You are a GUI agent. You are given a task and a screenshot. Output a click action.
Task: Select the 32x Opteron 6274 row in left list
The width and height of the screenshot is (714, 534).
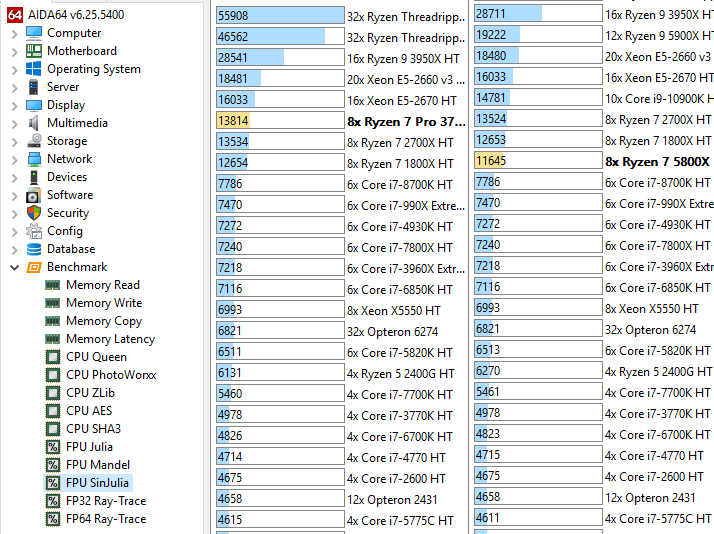(x=393, y=332)
